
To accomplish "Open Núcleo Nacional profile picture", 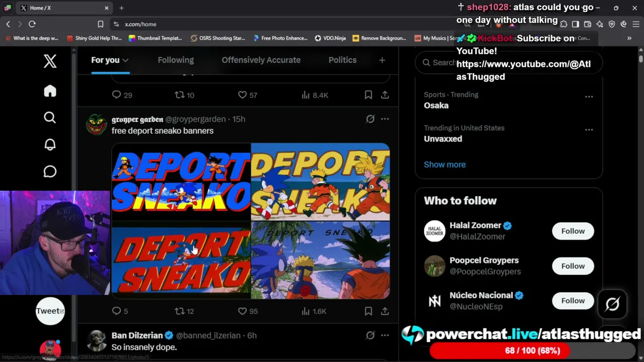I will click(x=435, y=301).
